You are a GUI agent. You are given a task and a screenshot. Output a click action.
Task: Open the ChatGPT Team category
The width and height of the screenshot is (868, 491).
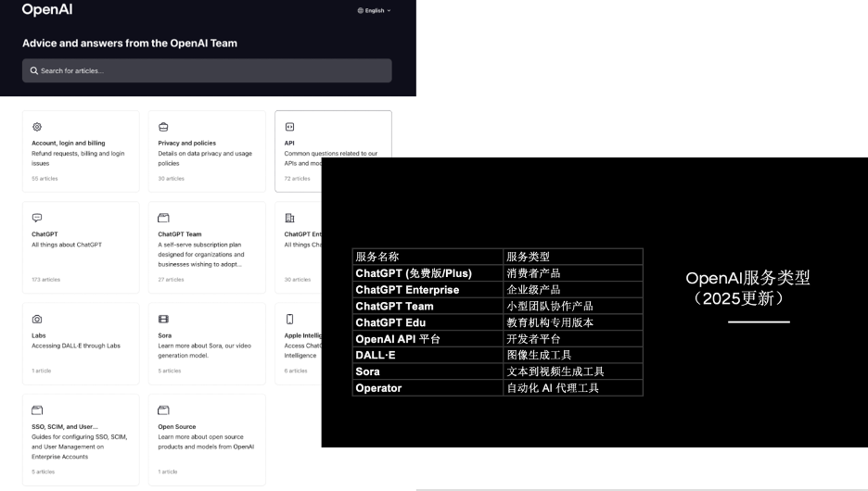click(x=207, y=247)
